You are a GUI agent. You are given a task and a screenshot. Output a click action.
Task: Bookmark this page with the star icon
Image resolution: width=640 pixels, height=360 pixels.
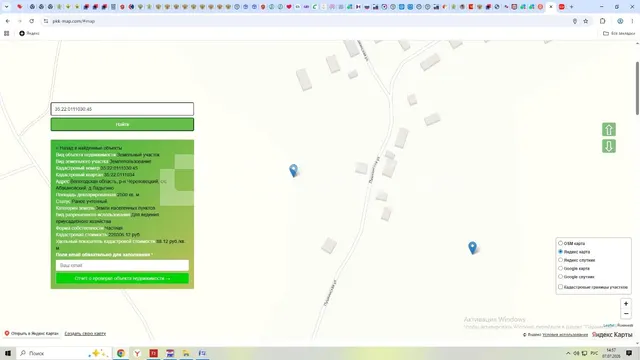[586, 21]
